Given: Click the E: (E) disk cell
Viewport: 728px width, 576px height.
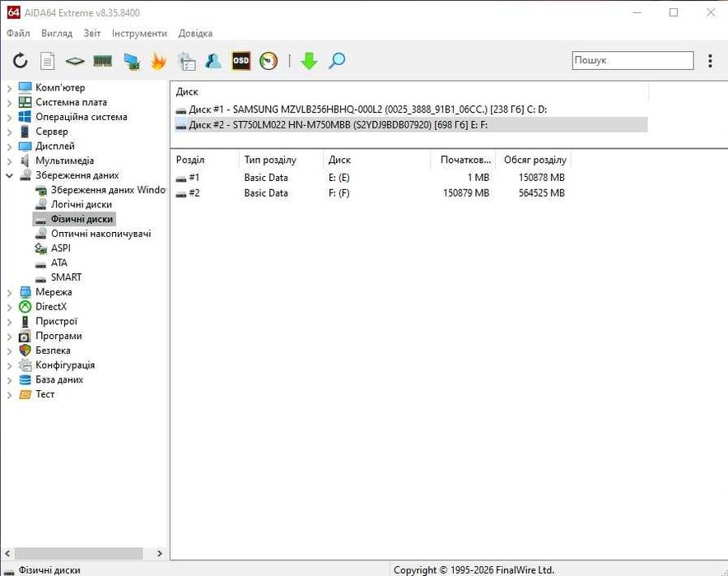Looking at the screenshot, I should pos(339,178).
